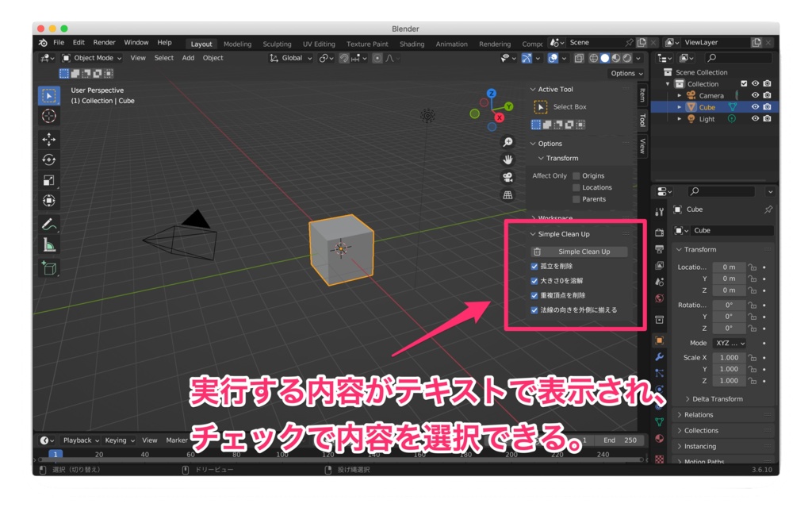Disable the 重複頂点を削除 option
The image size is (812, 519).
(534, 297)
